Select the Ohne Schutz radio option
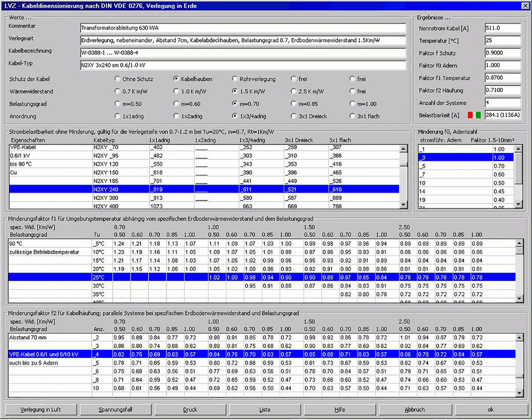The height and width of the screenshot is (420, 532). pyautogui.click(x=118, y=79)
